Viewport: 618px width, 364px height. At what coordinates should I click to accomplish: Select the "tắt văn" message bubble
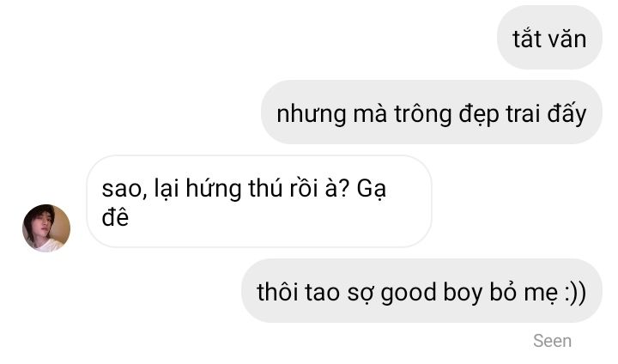549,38
